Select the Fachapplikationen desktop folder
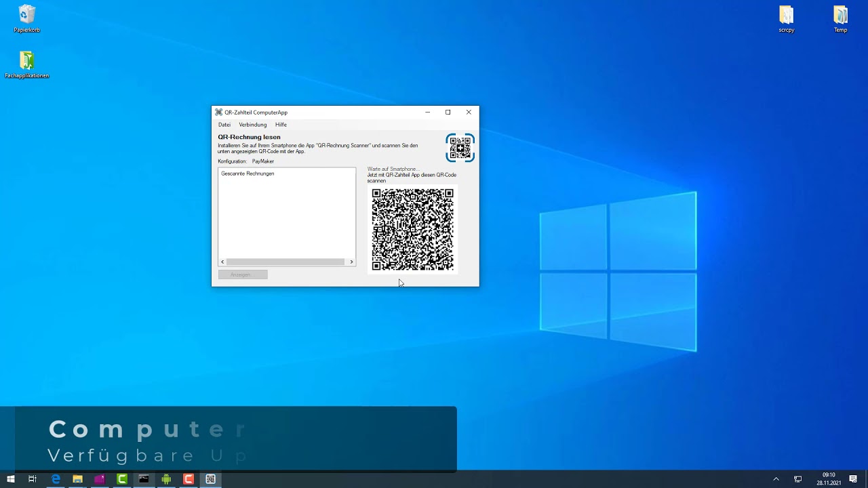 pyautogui.click(x=27, y=65)
